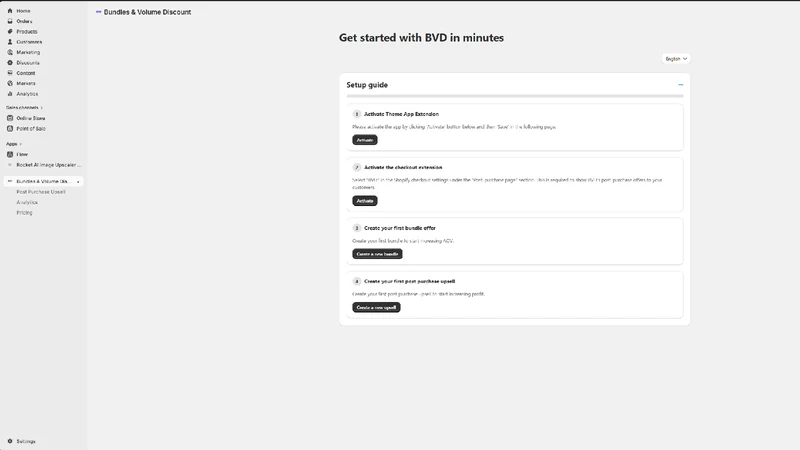The width and height of the screenshot is (800, 450).
Task: Open the Pricing subpage
Action: pyautogui.click(x=24, y=213)
